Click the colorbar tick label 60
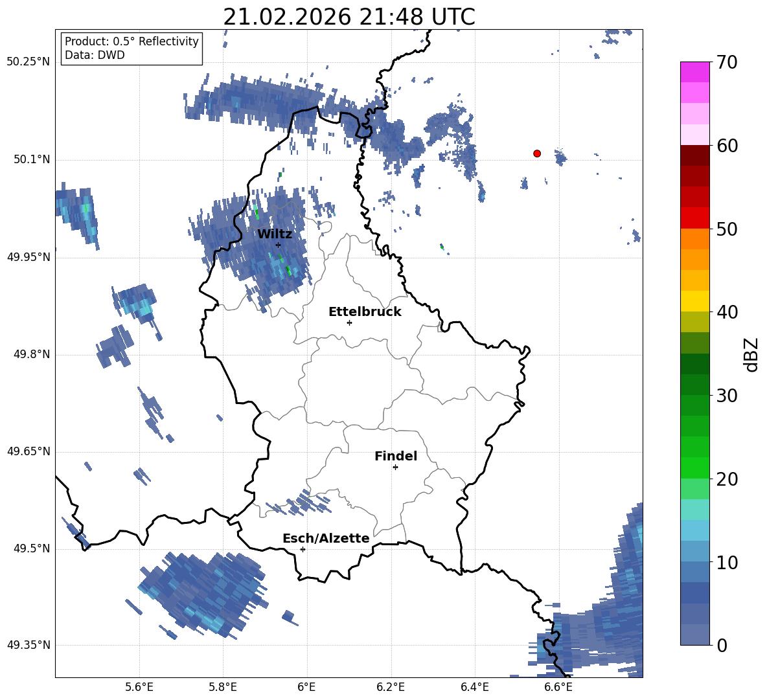Viewport: 767px width, 700px height. [x=727, y=146]
